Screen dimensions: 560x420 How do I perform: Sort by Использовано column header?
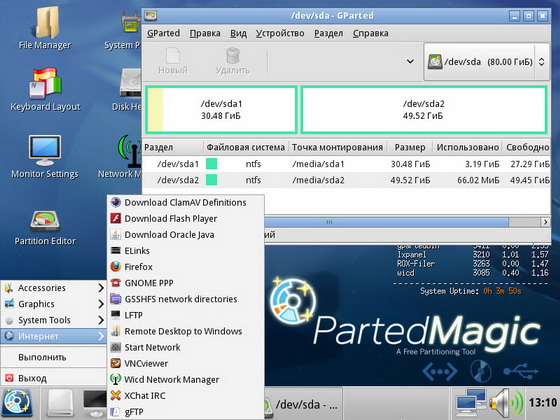[x=468, y=147]
